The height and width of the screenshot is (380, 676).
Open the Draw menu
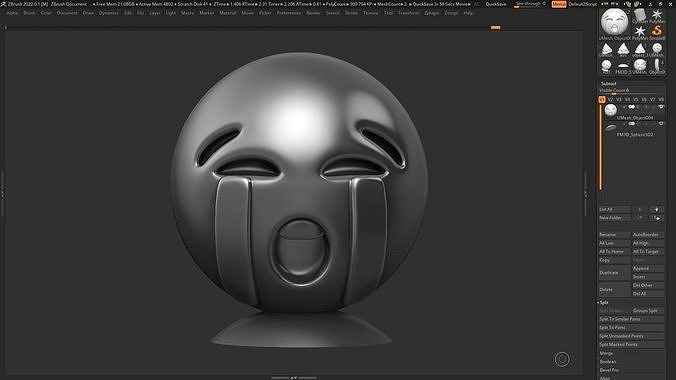click(88, 13)
